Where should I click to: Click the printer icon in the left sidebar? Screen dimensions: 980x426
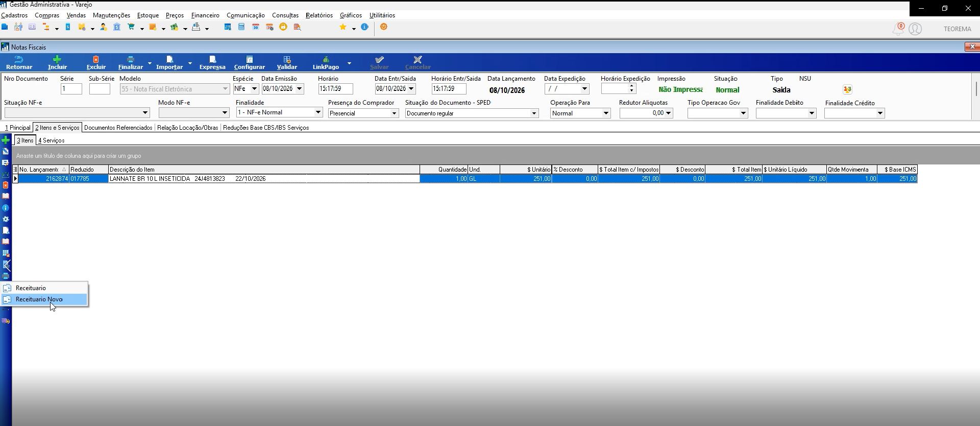pyautogui.click(x=6, y=276)
